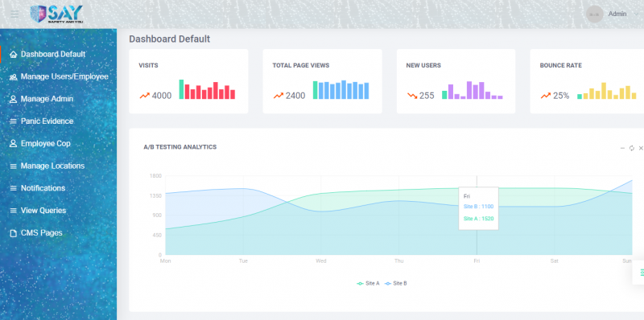Click the trend arrow in Total Page Views
Viewport: 644px width, 320px height.
coord(279,96)
